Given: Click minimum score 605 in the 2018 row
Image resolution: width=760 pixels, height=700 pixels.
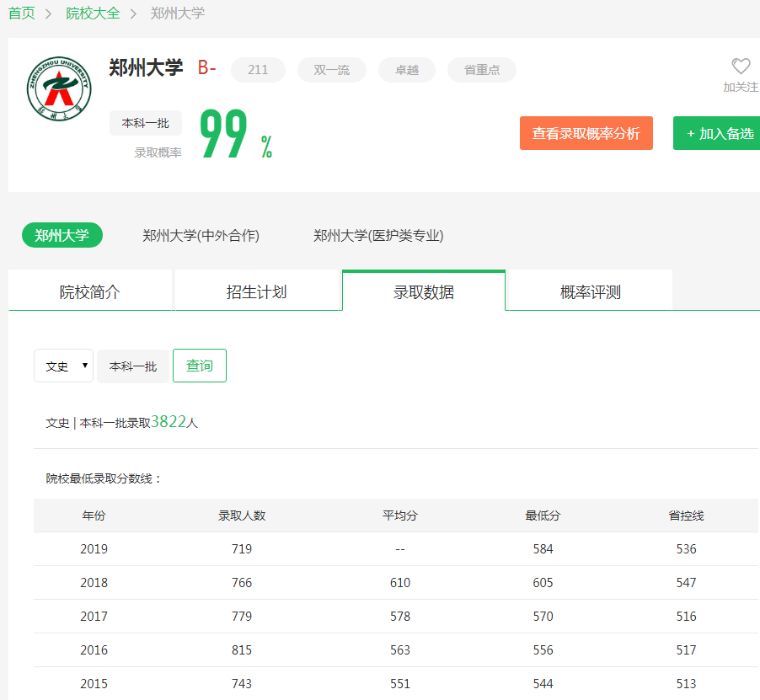Looking at the screenshot, I should tap(543, 582).
